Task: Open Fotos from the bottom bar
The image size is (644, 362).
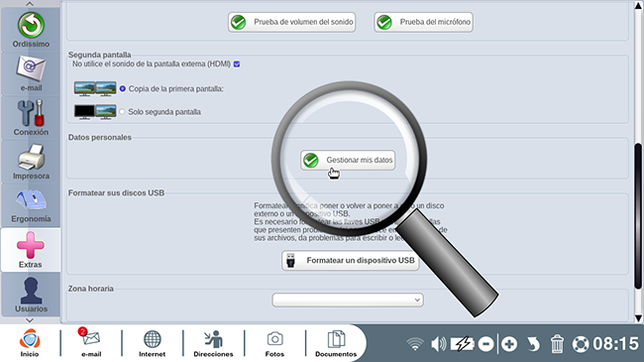Action: 274,343
